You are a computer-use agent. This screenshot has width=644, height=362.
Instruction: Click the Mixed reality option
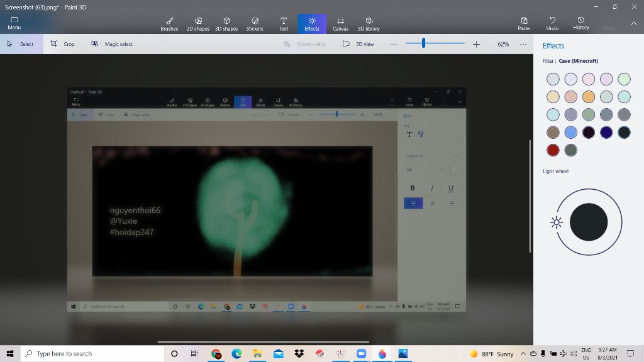pos(305,44)
